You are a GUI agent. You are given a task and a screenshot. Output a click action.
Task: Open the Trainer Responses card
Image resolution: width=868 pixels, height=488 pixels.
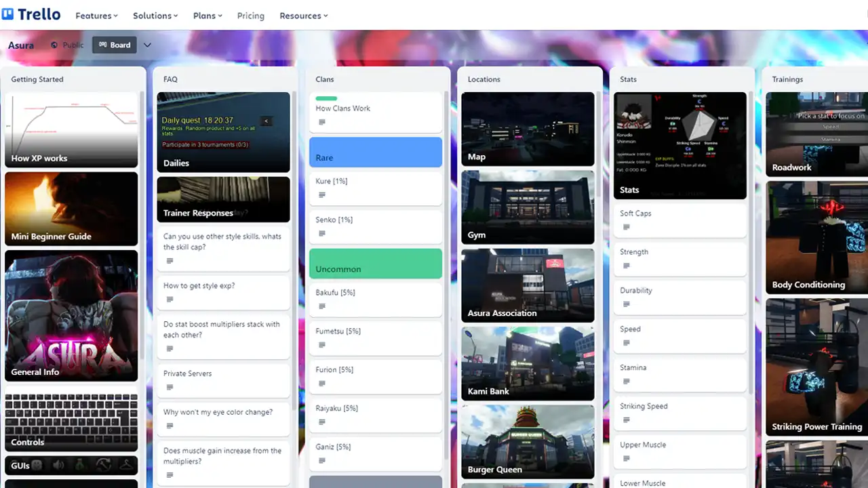coord(223,199)
